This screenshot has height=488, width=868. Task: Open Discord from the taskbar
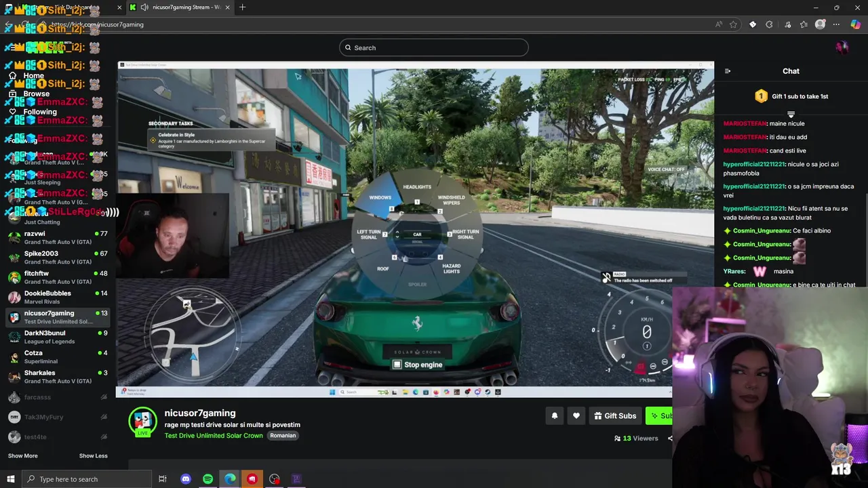tap(186, 479)
